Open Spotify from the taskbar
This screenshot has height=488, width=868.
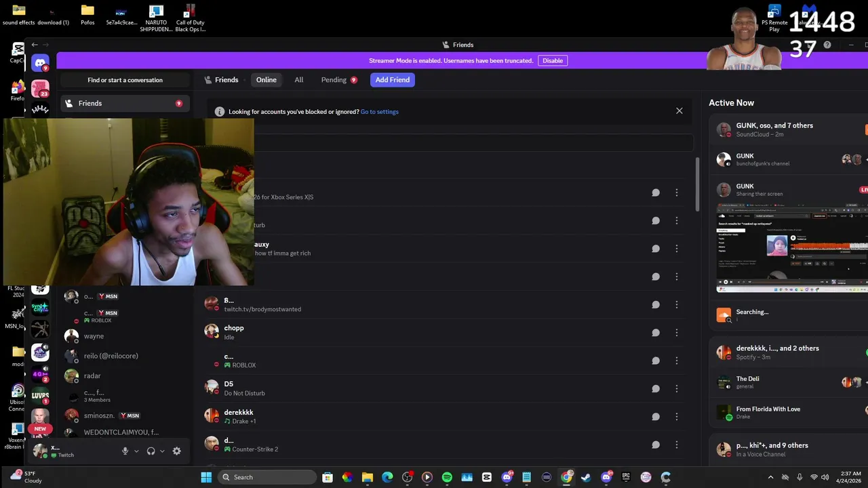click(x=447, y=477)
